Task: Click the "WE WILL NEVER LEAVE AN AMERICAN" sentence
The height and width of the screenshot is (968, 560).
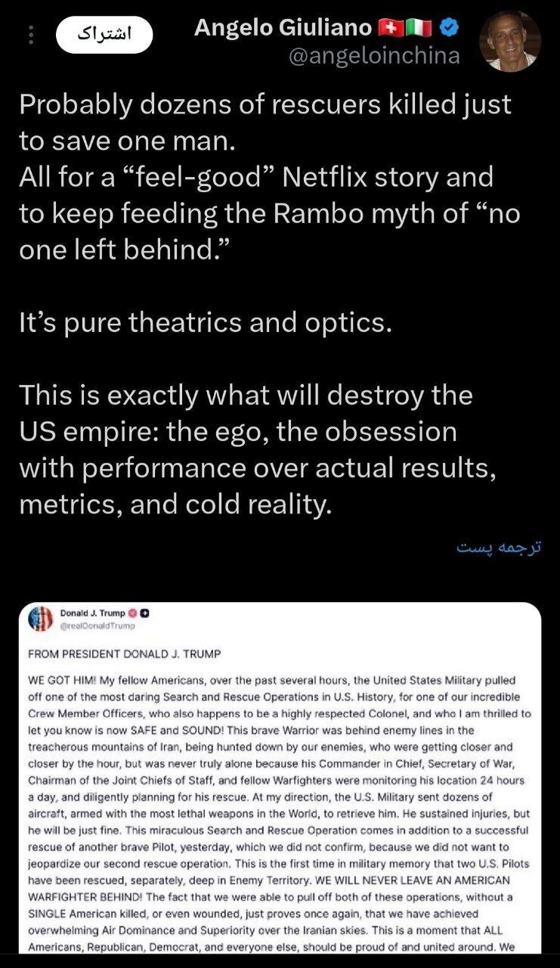Action: 424,880
